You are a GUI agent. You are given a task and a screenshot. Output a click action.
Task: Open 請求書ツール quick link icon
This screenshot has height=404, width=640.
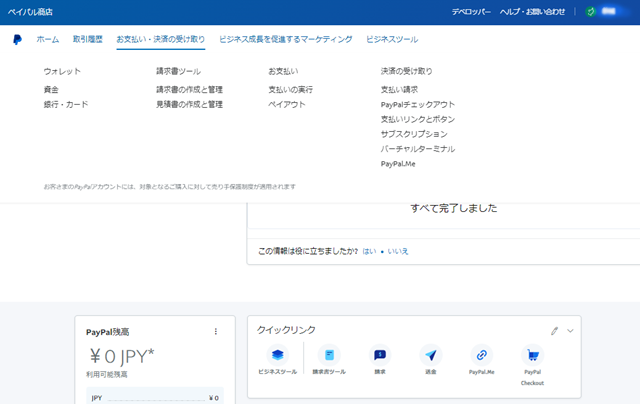pos(329,355)
